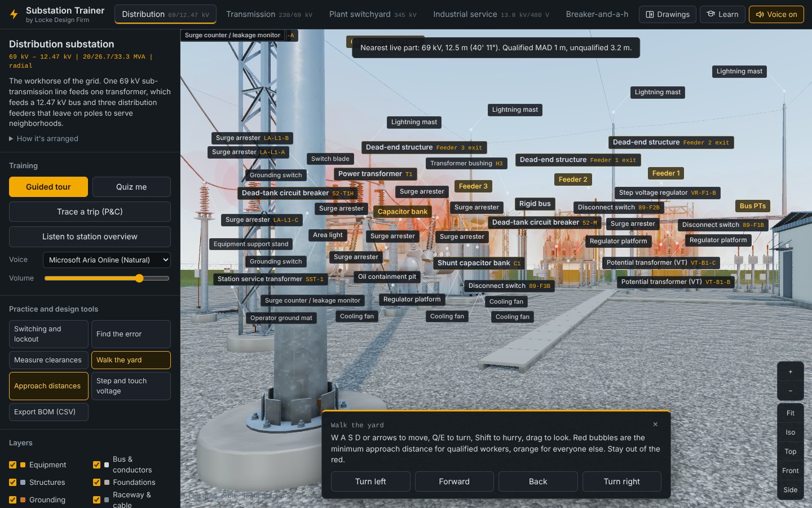Click Export BOM (CSV)
Screen dimensions: 812x508
48,412
